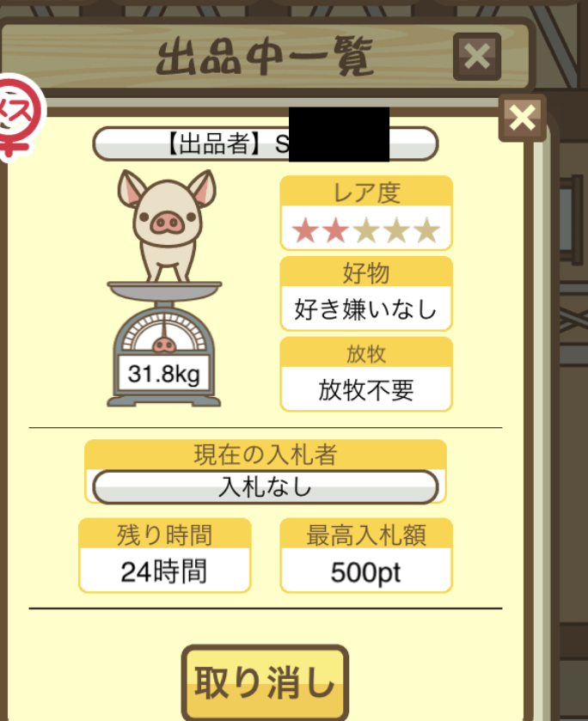Tap the weighing scale showing 31.8kg
This screenshot has height=721, width=588.
click(164, 344)
